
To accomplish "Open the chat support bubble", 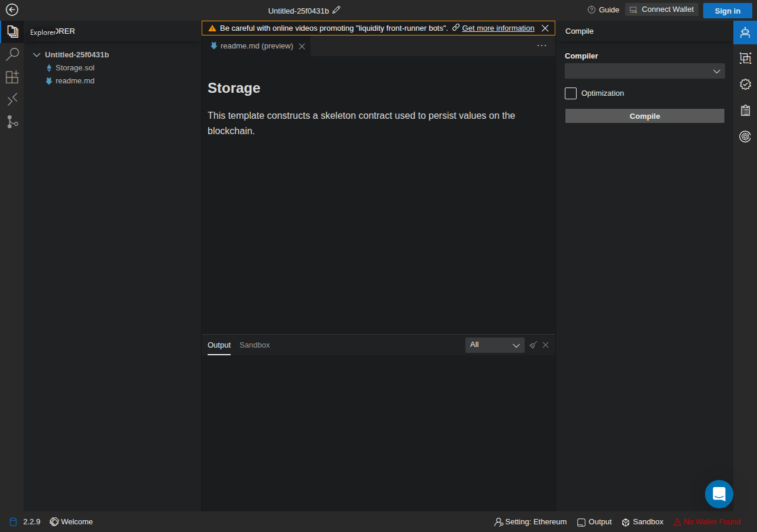I will tap(719, 494).
